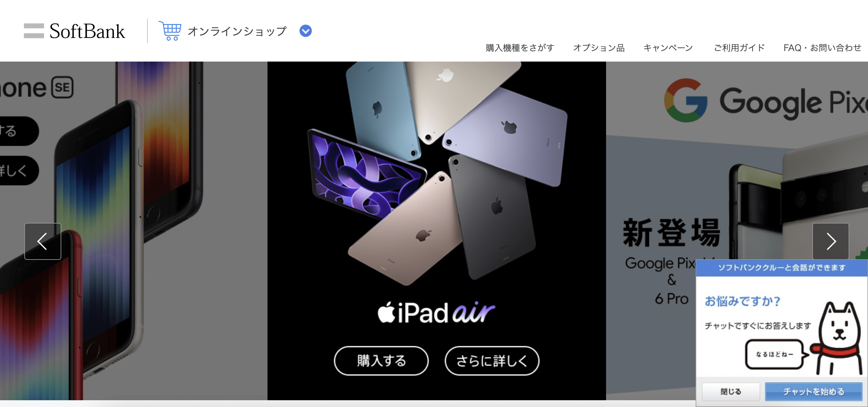Open FAQ・お問い合わせ menu item
The image size is (868, 407).
pos(822,48)
